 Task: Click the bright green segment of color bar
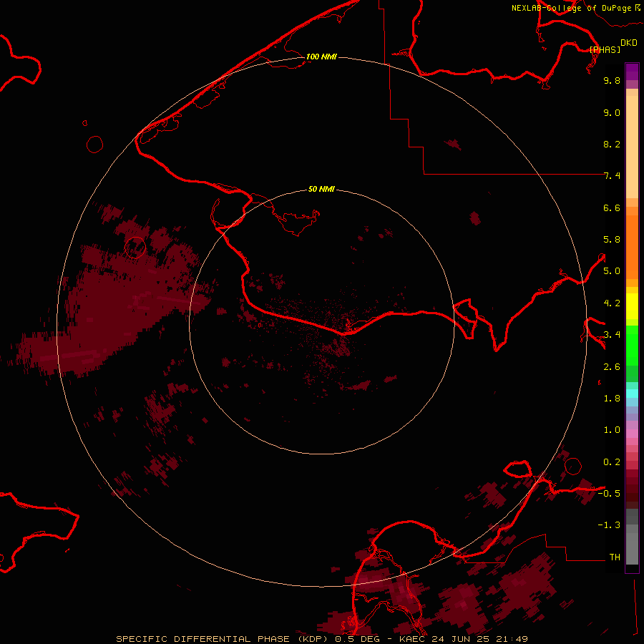632,346
